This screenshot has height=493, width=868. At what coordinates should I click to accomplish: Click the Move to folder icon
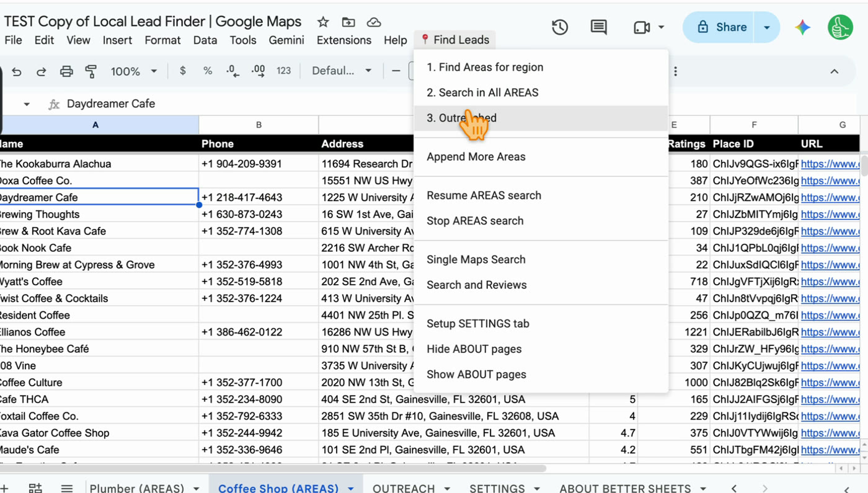tap(348, 22)
